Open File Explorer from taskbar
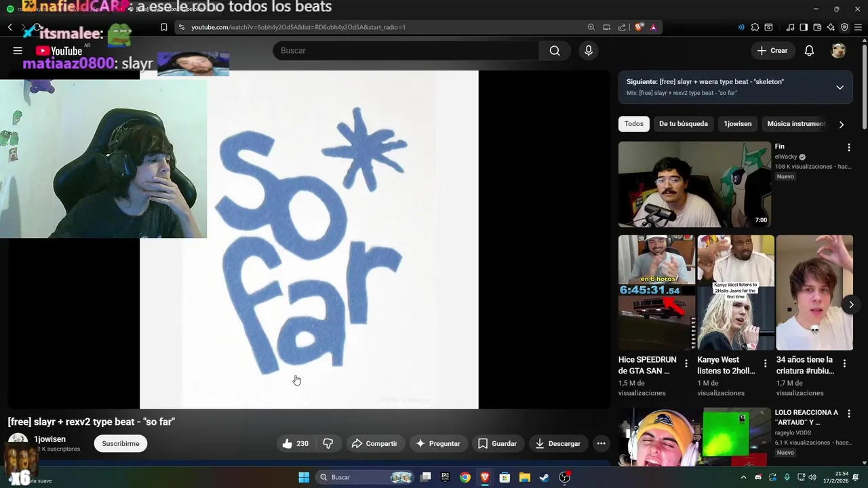The width and height of the screenshot is (868, 488). point(524,477)
